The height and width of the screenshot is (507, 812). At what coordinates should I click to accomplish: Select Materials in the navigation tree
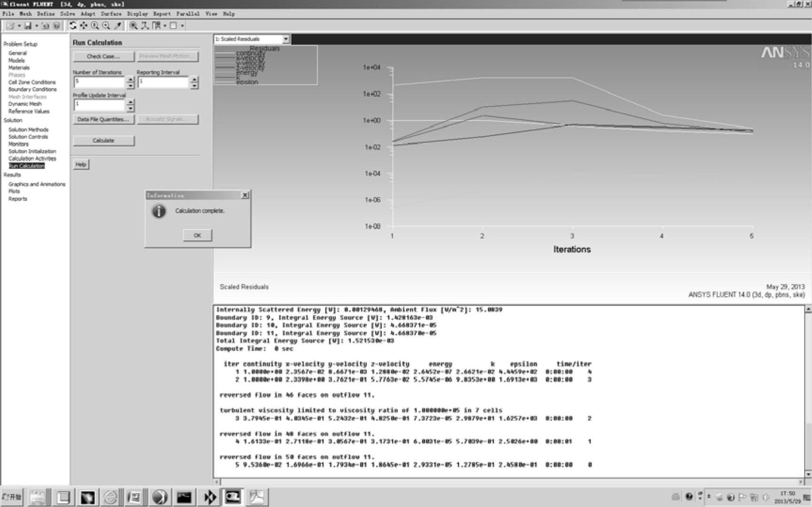pos(19,68)
